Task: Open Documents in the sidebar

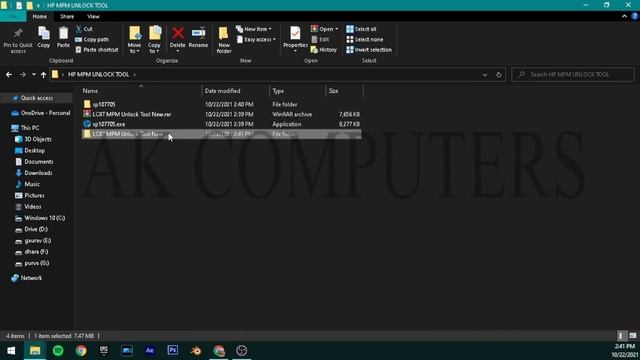Action: point(34,162)
